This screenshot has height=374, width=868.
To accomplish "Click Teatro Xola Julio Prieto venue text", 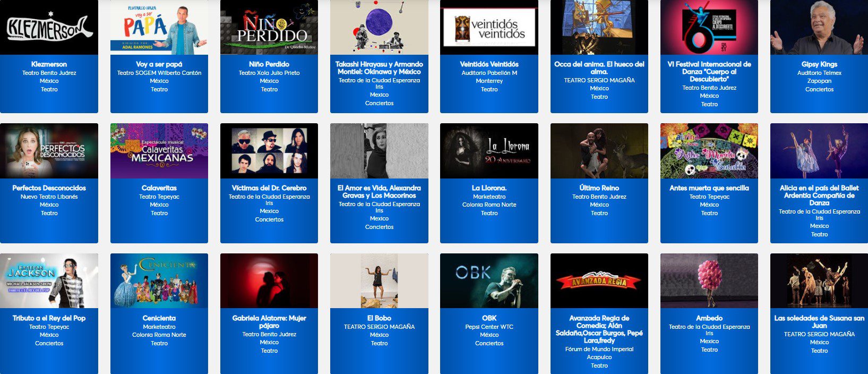I will pyautogui.click(x=269, y=73).
